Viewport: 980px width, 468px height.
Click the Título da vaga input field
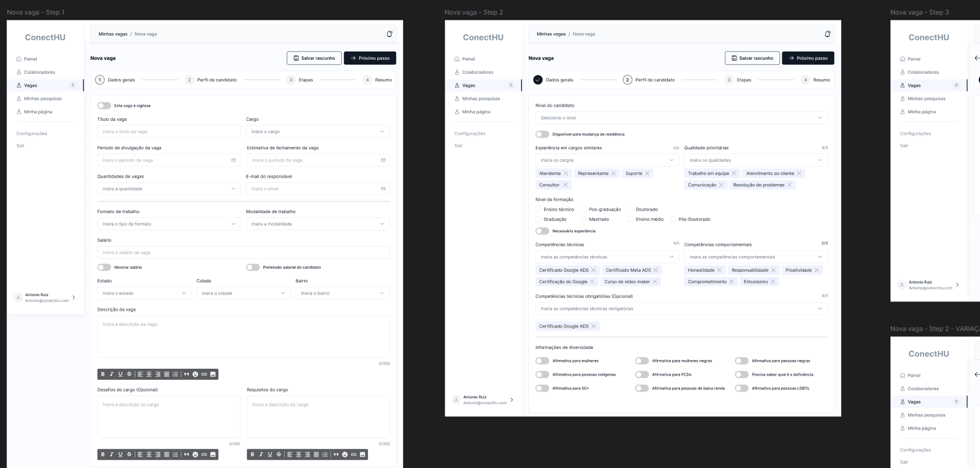coord(169,131)
